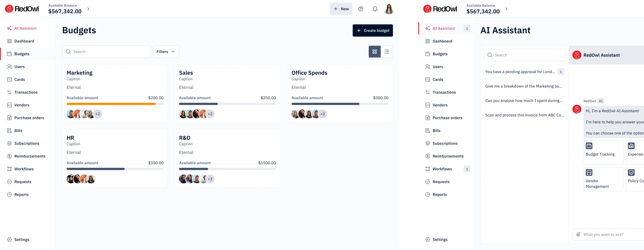Screen dimensions: 644x250
Task: Open the notifications bell
Action: click(375, 9)
